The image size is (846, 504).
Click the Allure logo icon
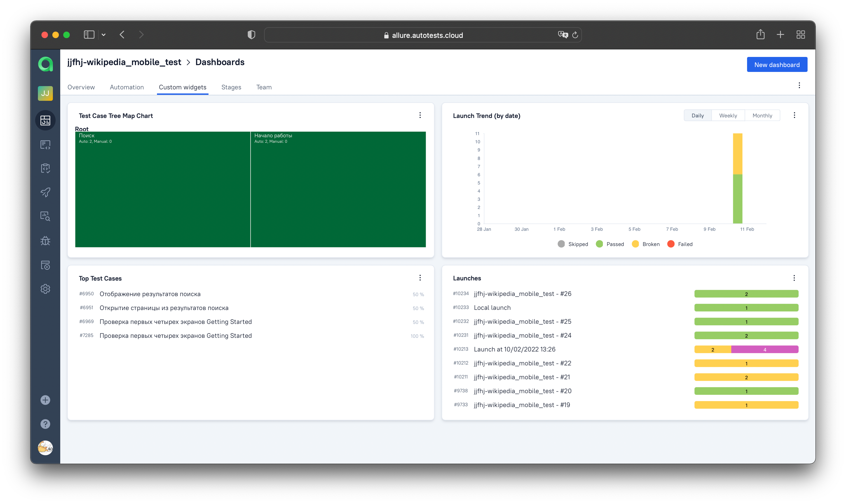click(x=45, y=64)
